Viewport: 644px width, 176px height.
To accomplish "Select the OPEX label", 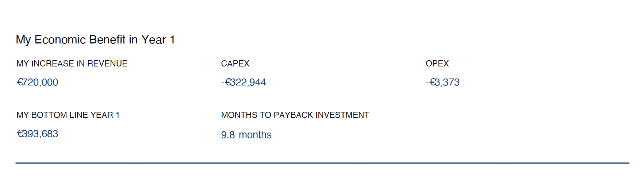I will [437, 64].
